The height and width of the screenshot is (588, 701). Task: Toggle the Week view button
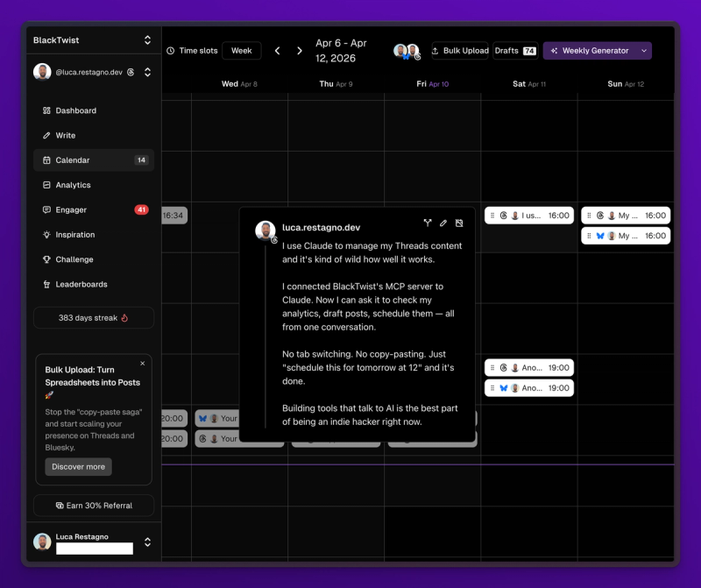[241, 50]
